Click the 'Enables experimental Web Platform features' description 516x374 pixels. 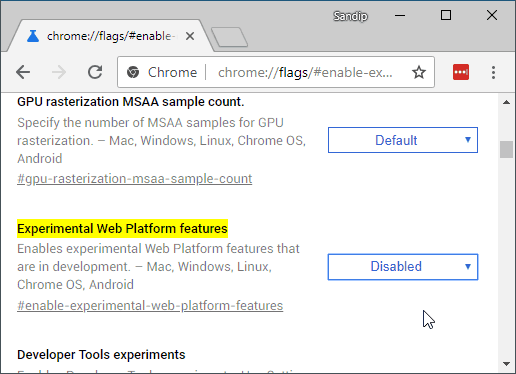tap(158, 267)
